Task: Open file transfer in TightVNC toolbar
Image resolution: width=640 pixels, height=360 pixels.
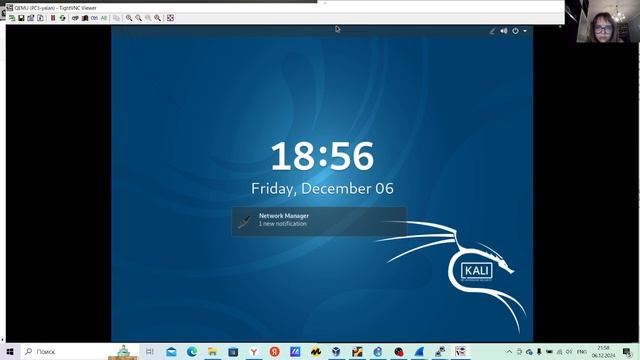Action: 116,18
